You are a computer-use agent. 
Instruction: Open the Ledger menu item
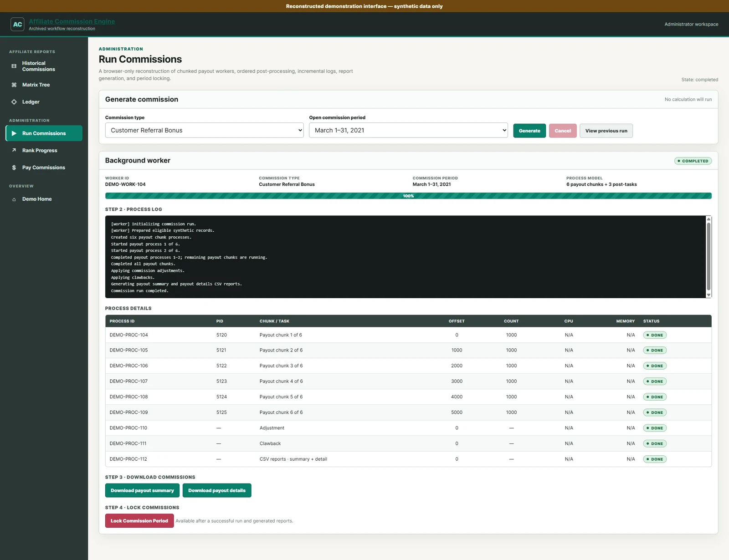click(x=44, y=102)
